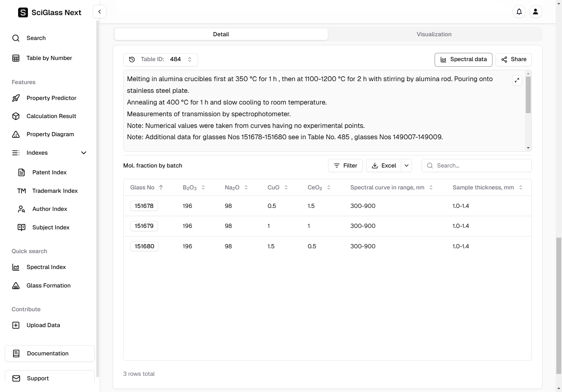
Task: Change Table ID with the stepper
Action: 190,60
